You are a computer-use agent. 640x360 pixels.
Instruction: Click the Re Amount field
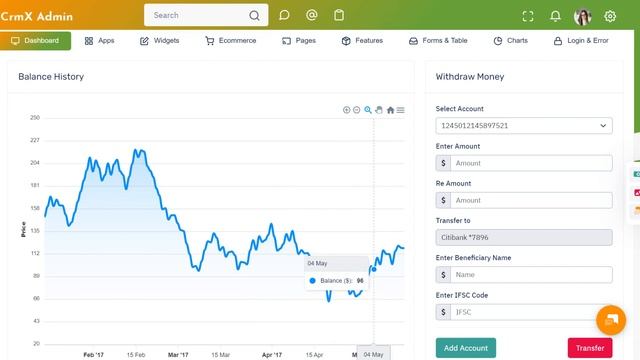(531, 200)
